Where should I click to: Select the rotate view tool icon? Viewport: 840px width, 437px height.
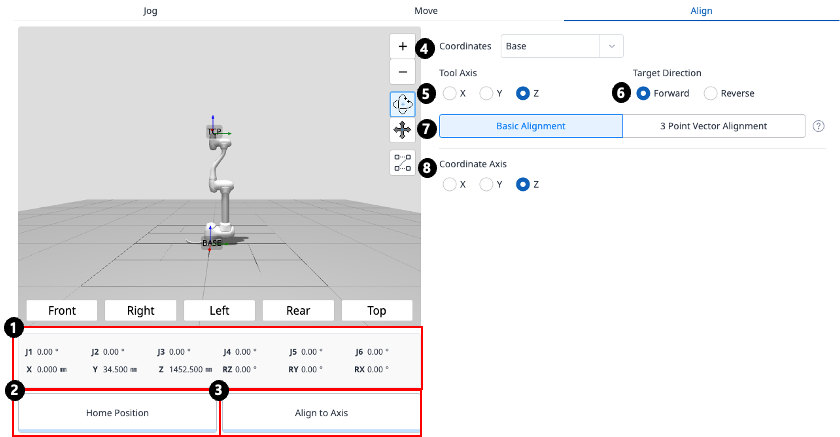pos(402,104)
